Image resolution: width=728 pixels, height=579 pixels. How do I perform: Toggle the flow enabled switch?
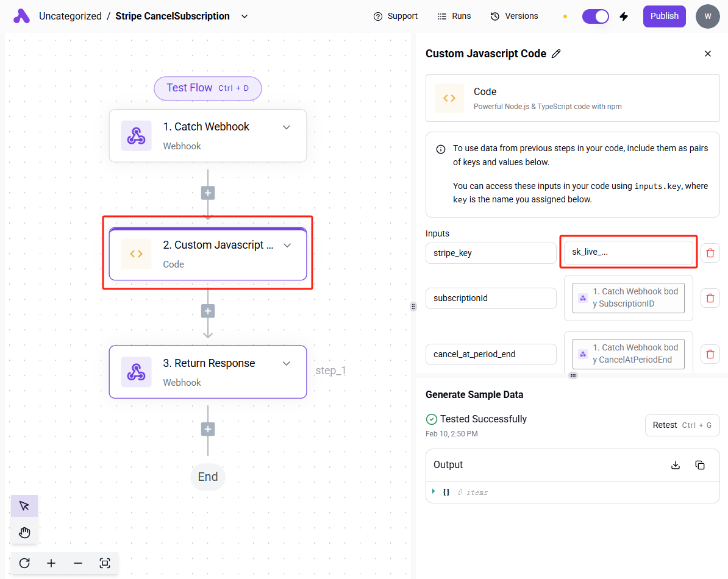click(595, 16)
